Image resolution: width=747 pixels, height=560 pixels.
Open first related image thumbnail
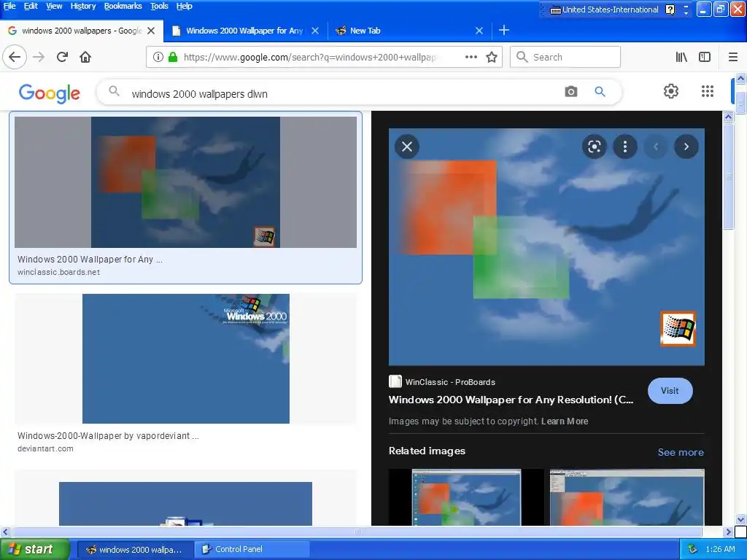[x=466, y=497]
